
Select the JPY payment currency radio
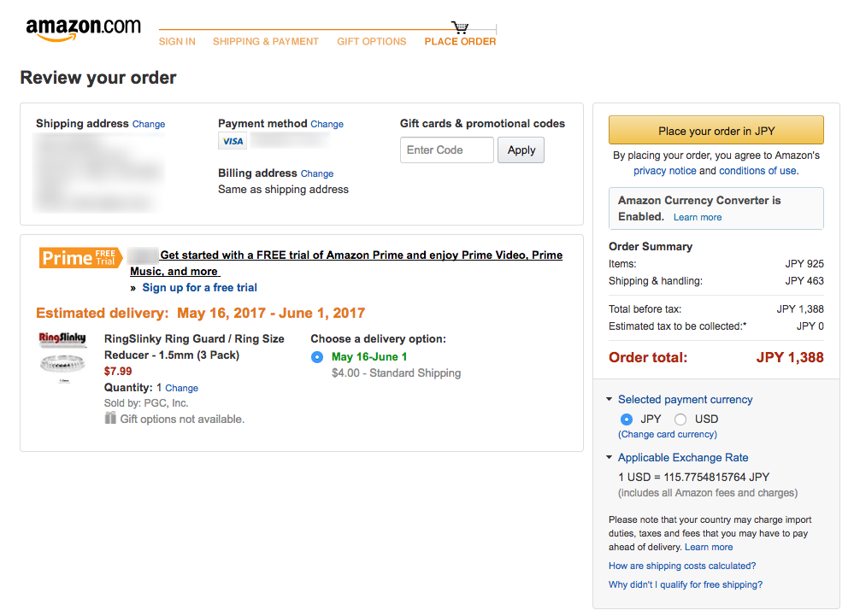point(627,419)
